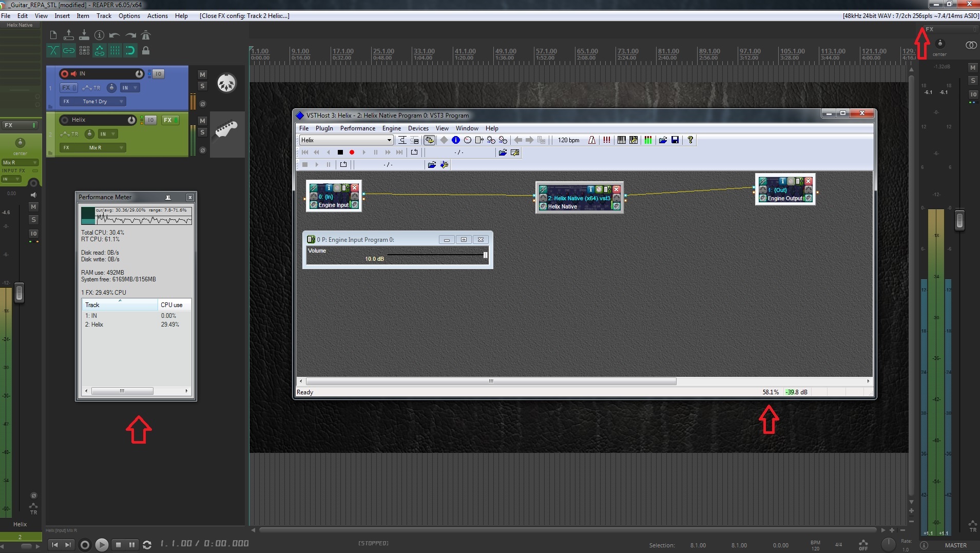Screen dimensions: 980x553
Task: Open green FX button on Helix track
Action: click(x=169, y=120)
